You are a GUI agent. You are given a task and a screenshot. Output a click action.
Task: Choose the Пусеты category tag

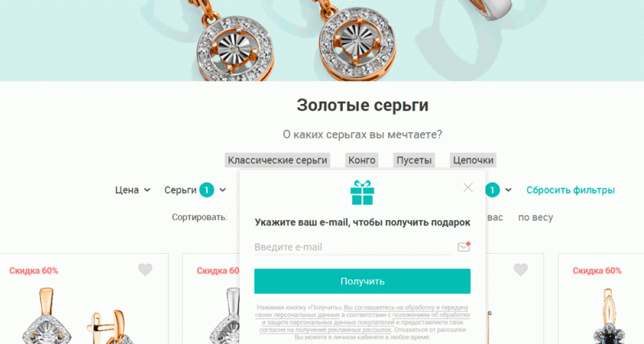tap(414, 160)
